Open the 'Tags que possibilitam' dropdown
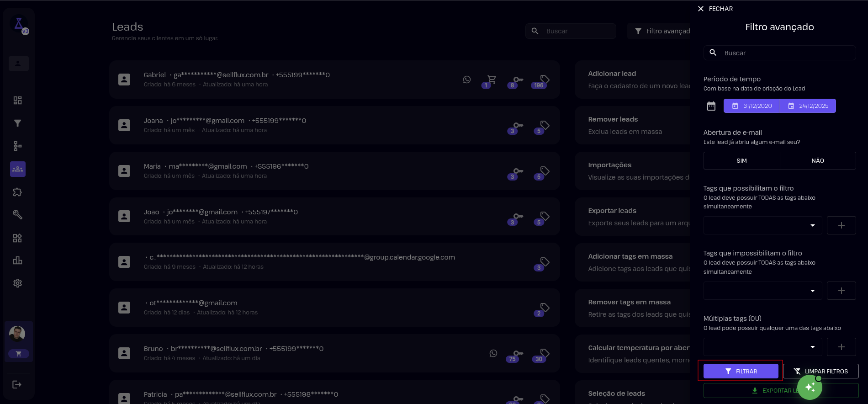Screen dimensions: 868x404 pyautogui.click(x=762, y=225)
